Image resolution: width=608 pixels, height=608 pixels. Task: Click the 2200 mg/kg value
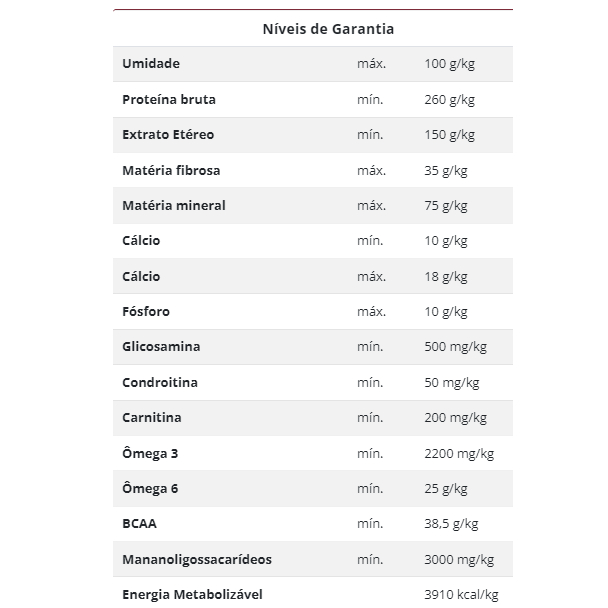pyautogui.click(x=459, y=454)
